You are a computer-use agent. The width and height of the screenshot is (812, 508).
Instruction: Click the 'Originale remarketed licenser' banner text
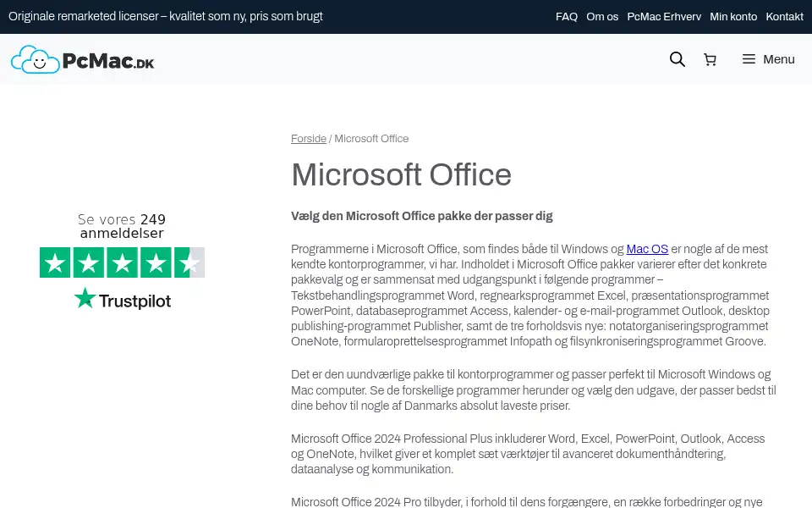tap(165, 17)
